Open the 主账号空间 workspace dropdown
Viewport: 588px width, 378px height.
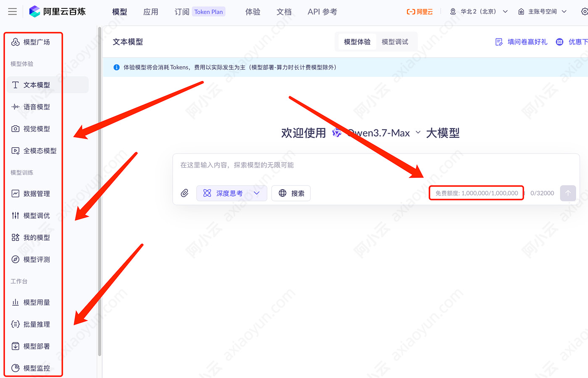[542, 12]
